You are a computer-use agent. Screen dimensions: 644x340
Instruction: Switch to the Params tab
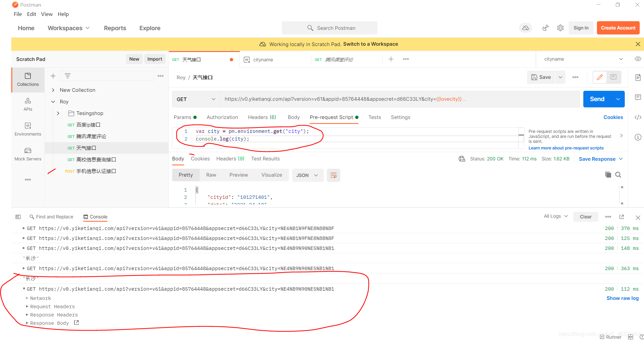point(185,117)
